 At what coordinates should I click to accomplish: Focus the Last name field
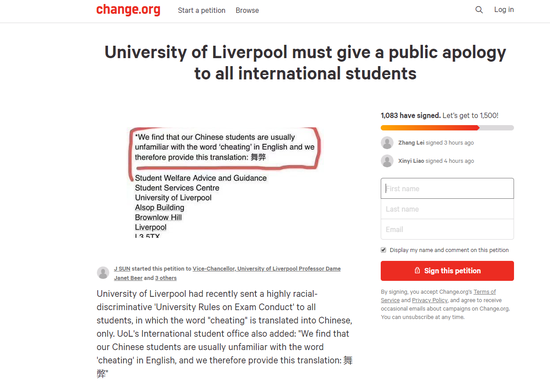(x=447, y=209)
